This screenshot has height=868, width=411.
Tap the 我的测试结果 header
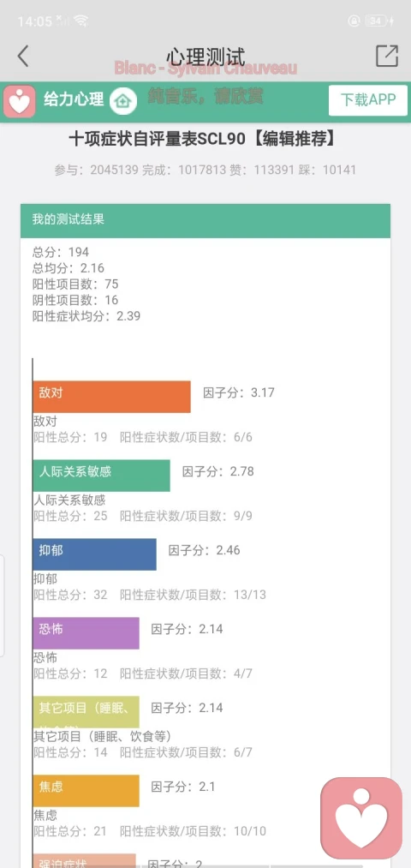pos(205,221)
